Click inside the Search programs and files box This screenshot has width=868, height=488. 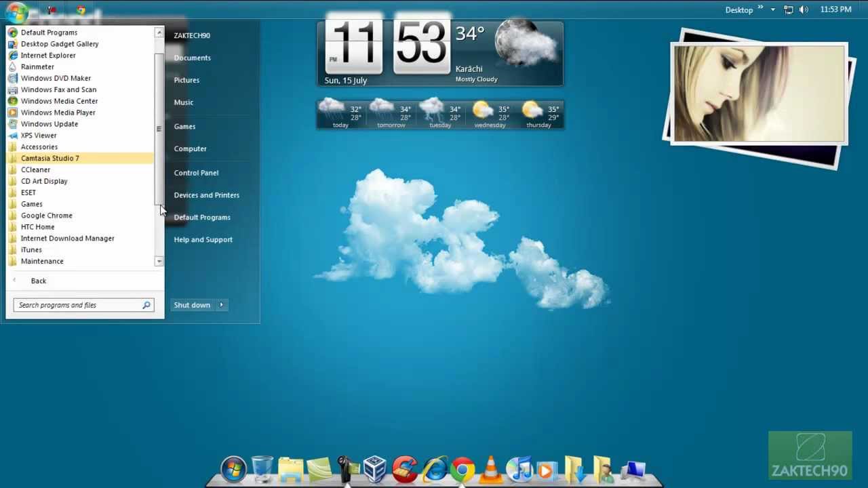[78, 305]
